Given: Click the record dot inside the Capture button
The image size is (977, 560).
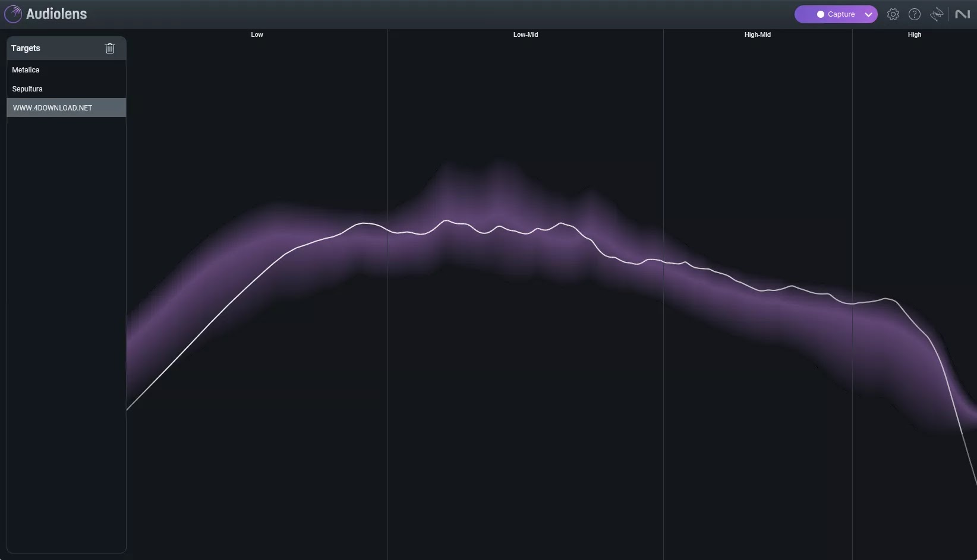Looking at the screenshot, I should click(820, 14).
